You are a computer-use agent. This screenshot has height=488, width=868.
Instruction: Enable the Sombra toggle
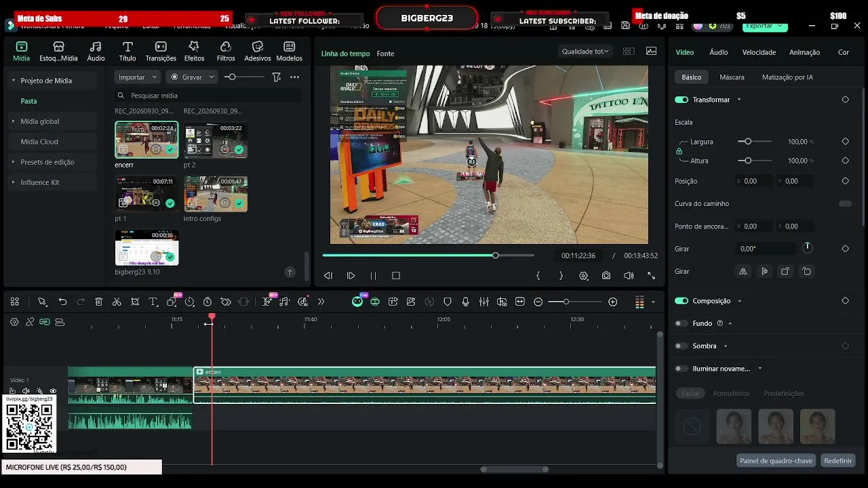(x=681, y=346)
